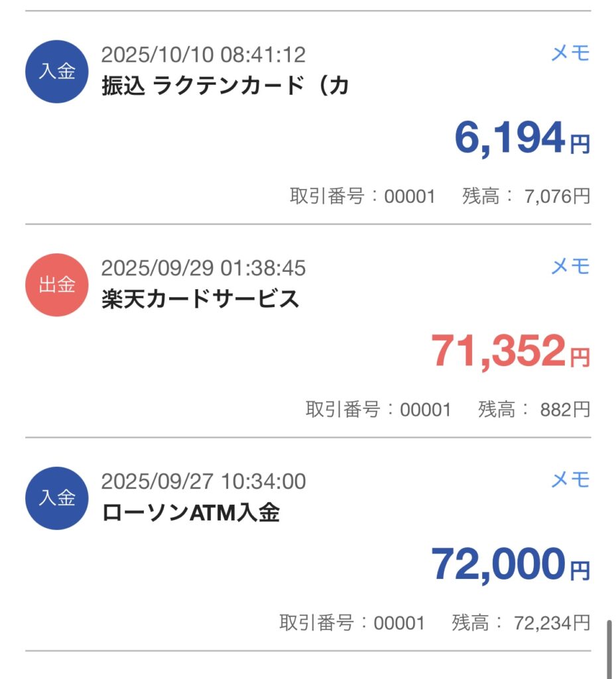Image resolution: width=616 pixels, height=679 pixels.
Task: Click the 入金 badge for ローソンATM入金
Action: (56, 498)
